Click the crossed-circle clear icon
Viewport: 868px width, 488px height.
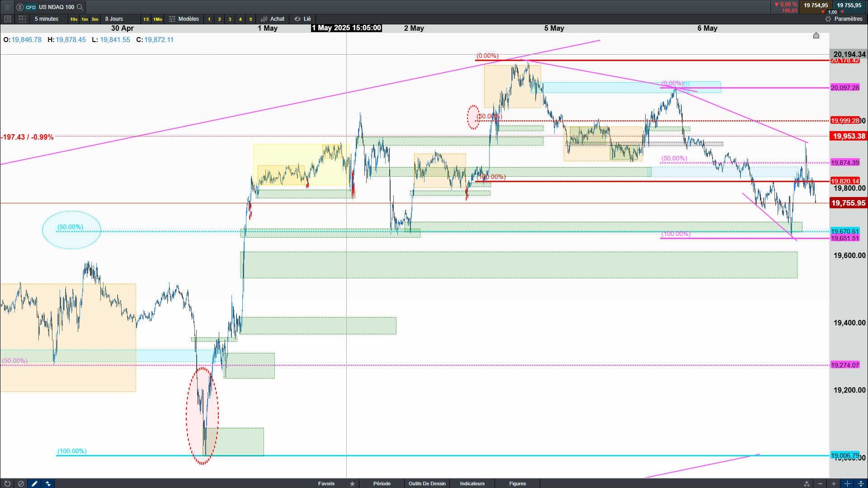(x=21, y=483)
